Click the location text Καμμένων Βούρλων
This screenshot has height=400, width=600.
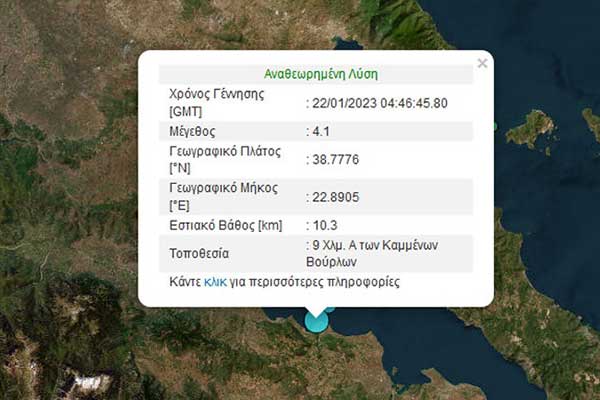(379, 250)
